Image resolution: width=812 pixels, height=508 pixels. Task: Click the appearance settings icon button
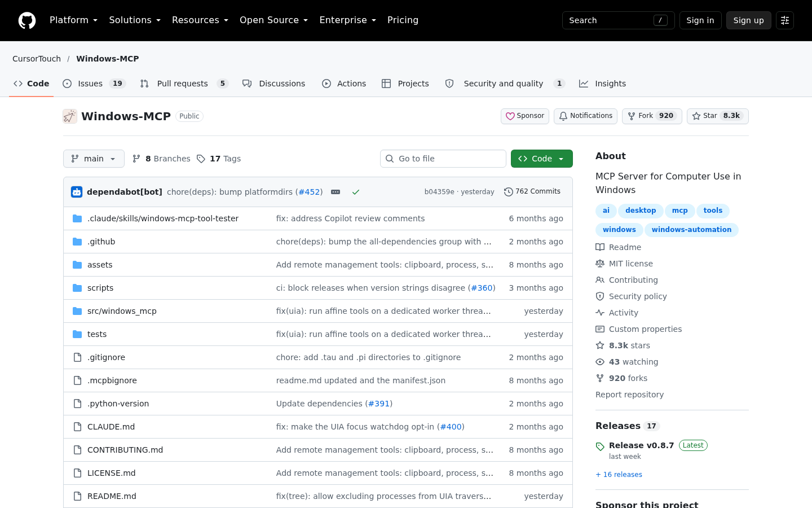(785, 20)
